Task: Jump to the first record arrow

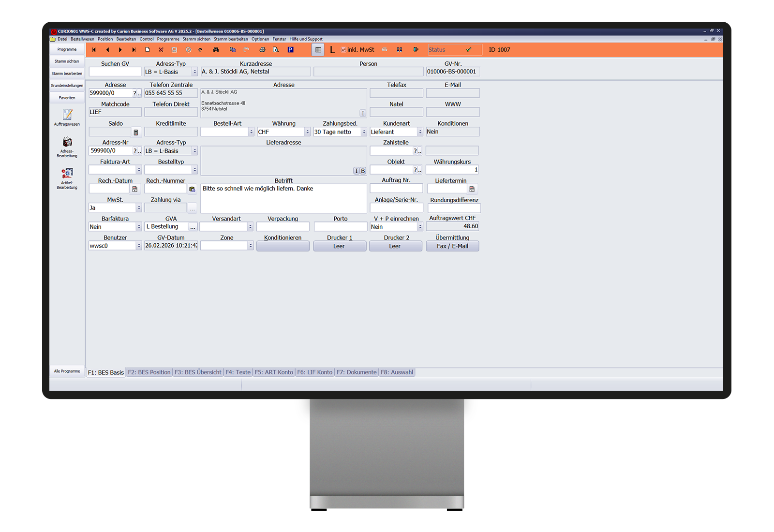Action: tap(94, 50)
